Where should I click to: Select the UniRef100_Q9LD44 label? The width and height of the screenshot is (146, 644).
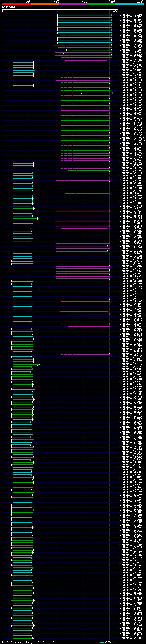click(x=131, y=173)
